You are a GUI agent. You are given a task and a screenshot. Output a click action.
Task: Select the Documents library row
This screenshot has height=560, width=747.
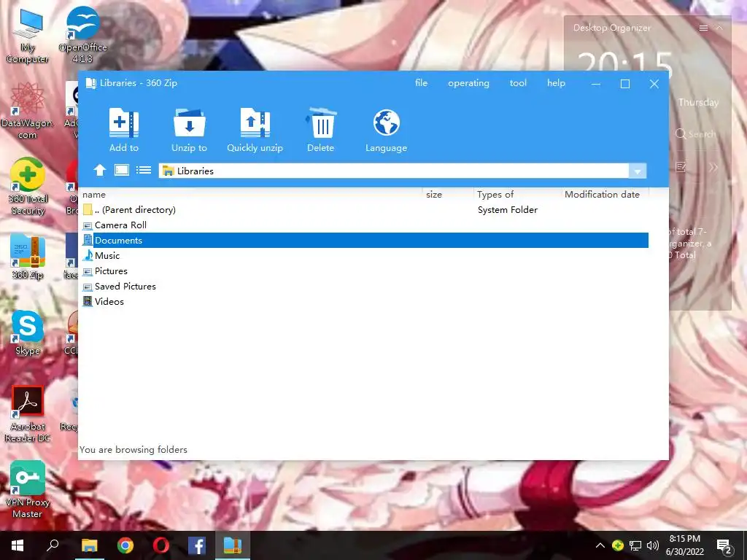click(x=365, y=240)
